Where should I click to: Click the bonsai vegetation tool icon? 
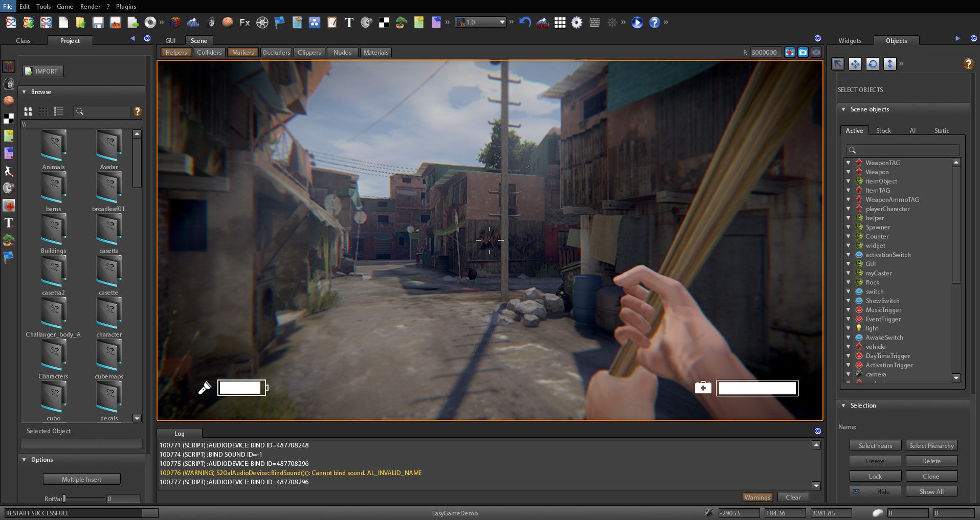pos(400,22)
